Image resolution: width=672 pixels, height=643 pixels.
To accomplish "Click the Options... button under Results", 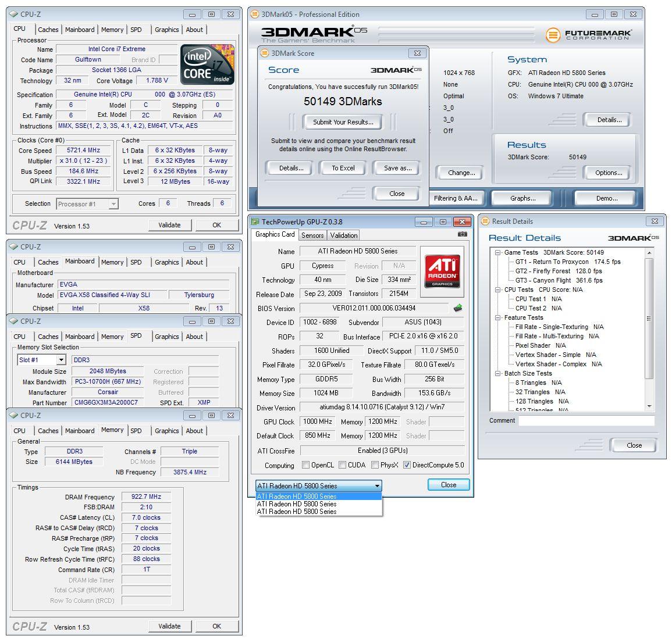I will (609, 173).
